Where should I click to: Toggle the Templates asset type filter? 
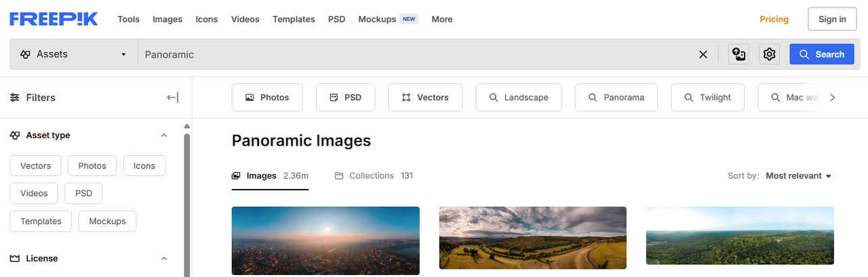41,221
